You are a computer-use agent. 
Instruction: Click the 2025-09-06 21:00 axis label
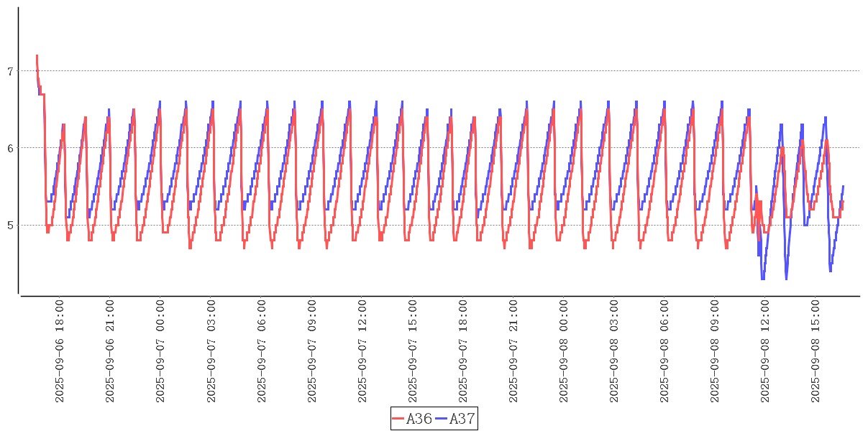tap(110, 352)
